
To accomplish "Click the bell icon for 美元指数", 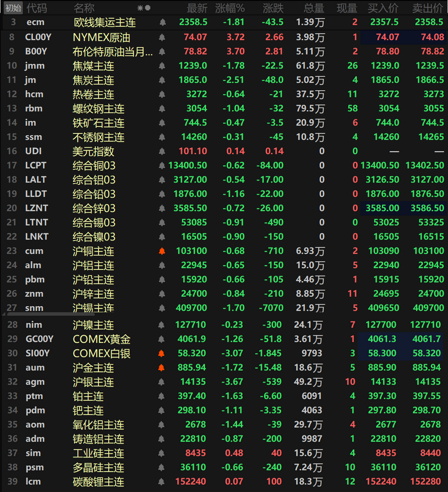I will click(x=162, y=151).
